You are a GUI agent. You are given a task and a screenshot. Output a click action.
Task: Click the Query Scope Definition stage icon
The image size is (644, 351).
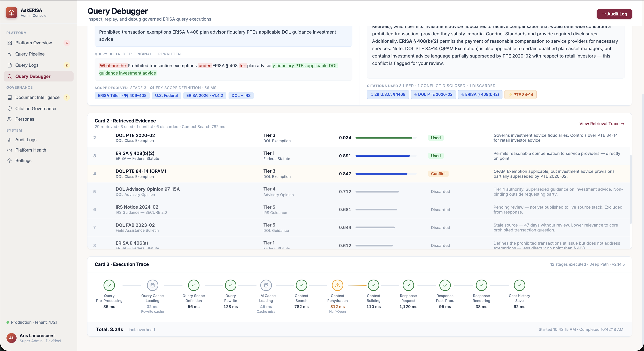pos(193,285)
